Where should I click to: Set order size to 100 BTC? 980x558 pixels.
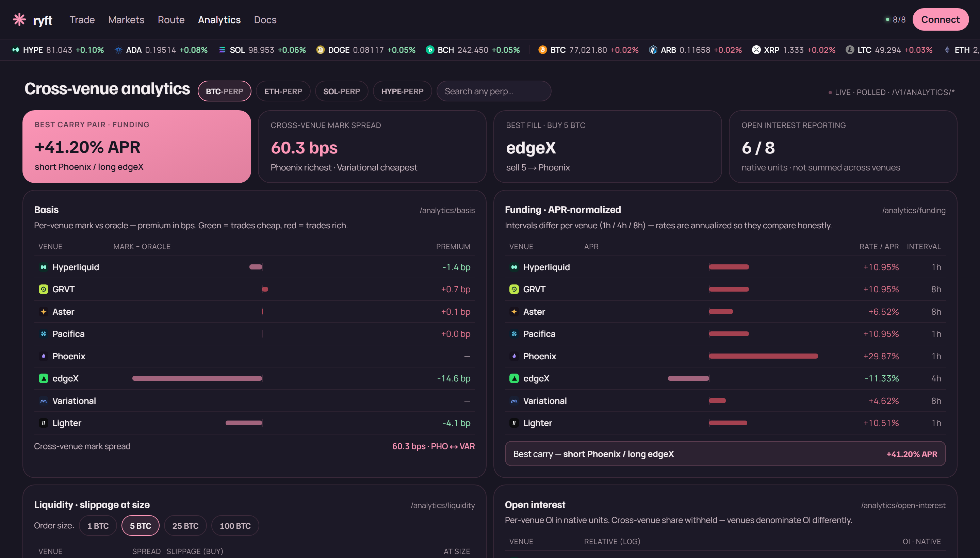235,526
